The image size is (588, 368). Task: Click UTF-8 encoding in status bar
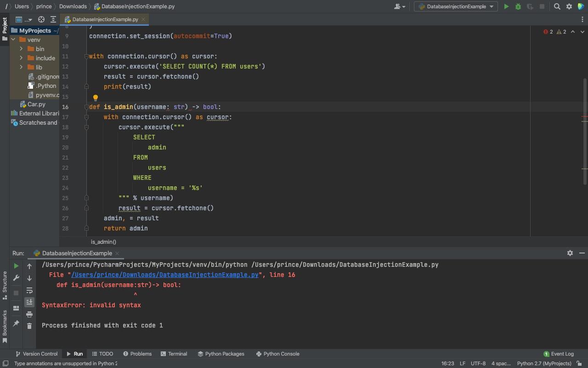(x=478, y=363)
